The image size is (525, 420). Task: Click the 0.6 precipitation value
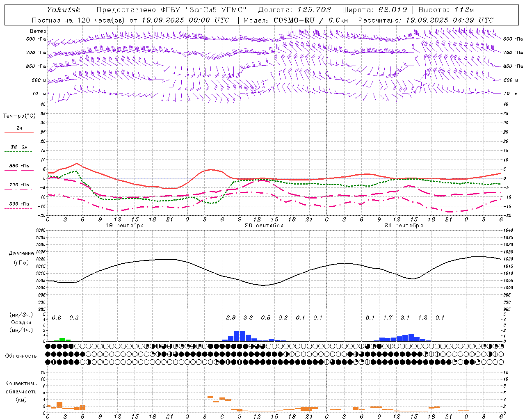coord(57,318)
